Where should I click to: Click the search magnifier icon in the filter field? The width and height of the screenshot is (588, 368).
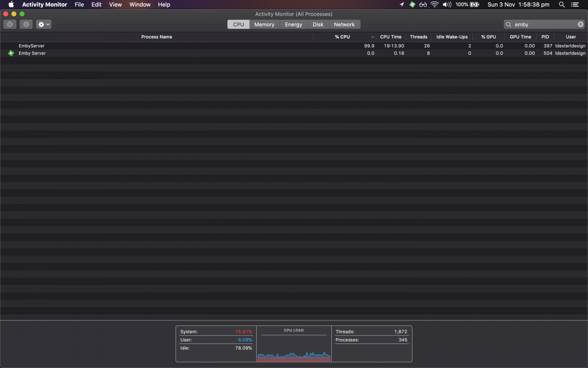509,24
